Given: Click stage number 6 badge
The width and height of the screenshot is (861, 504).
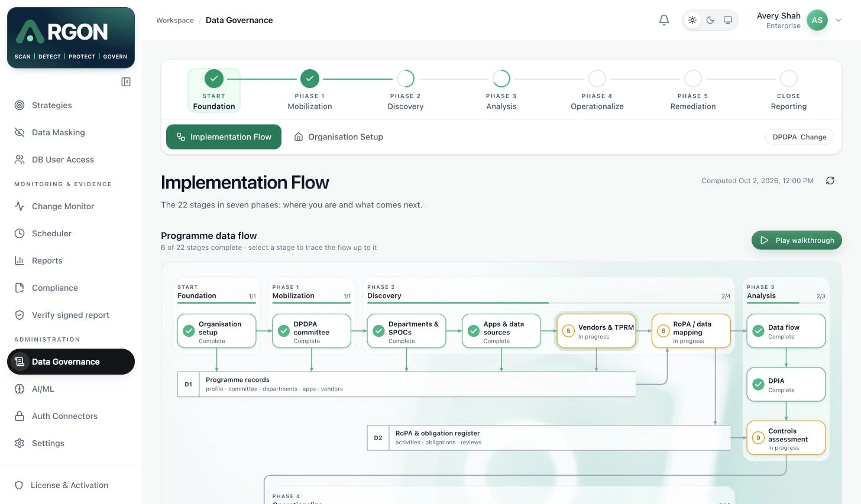Looking at the screenshot, I should click(x=663, y=331).
